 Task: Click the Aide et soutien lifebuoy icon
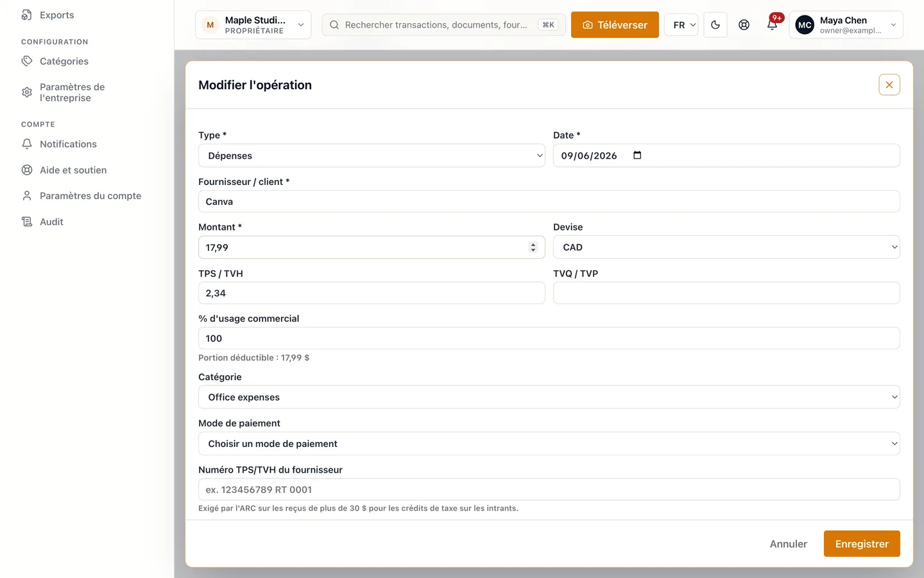click(27, 170)
